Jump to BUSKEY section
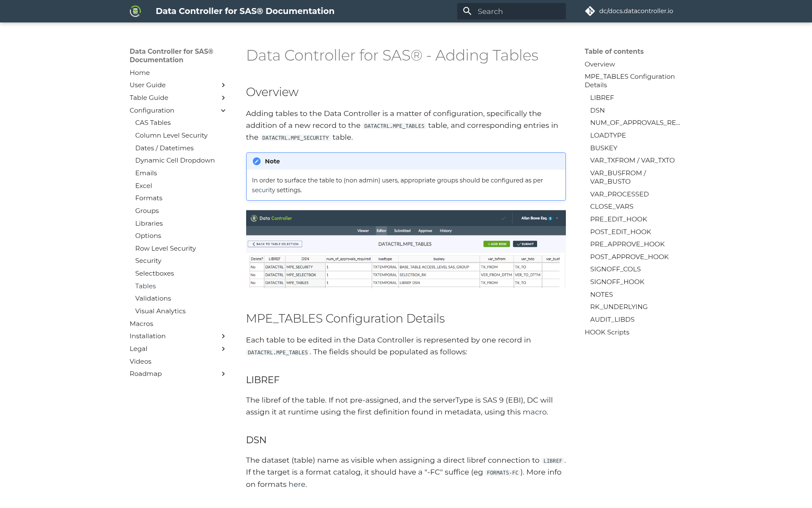Screen dimensions: 812x508 (604, 148)
